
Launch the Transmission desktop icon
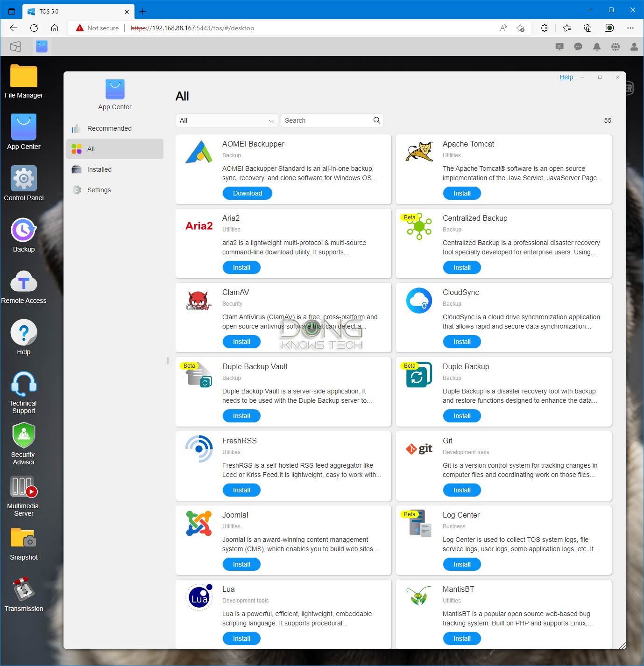[x=24, y=595]
